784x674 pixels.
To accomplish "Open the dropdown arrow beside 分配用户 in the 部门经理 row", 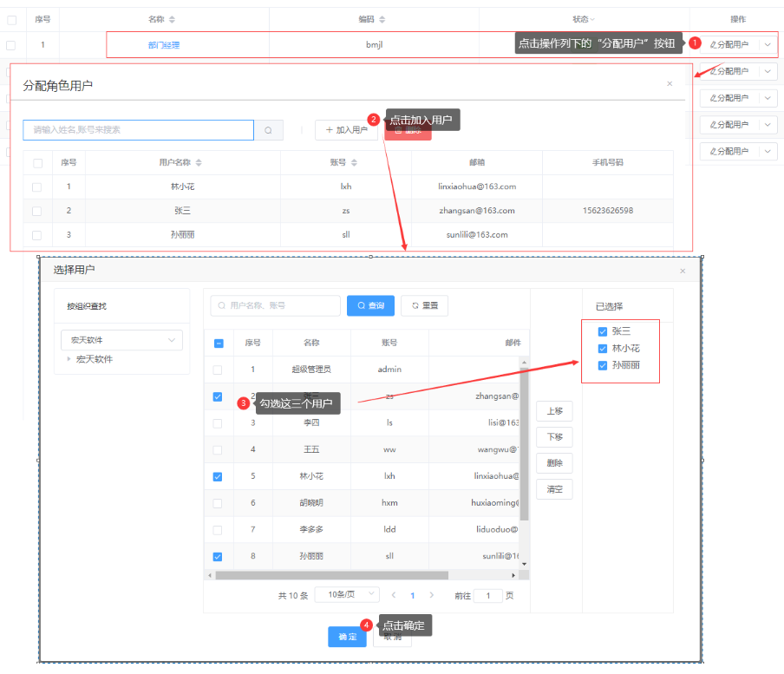I will [x=768, y=44].
